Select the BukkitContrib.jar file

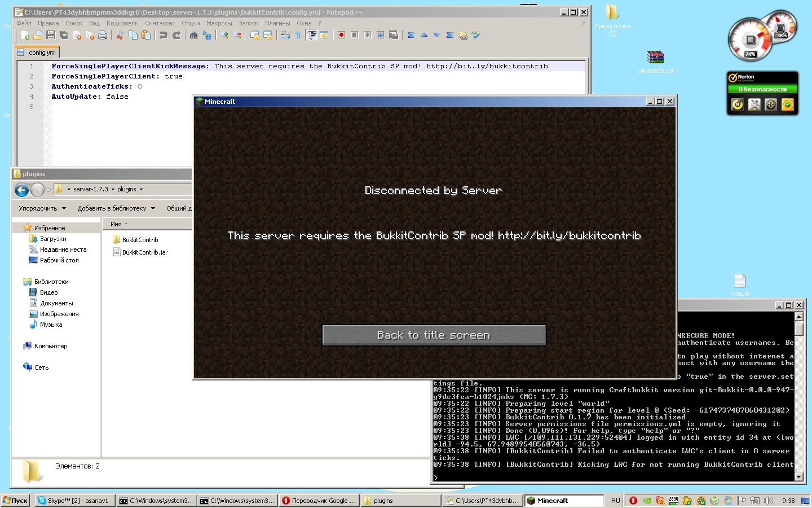140,252
